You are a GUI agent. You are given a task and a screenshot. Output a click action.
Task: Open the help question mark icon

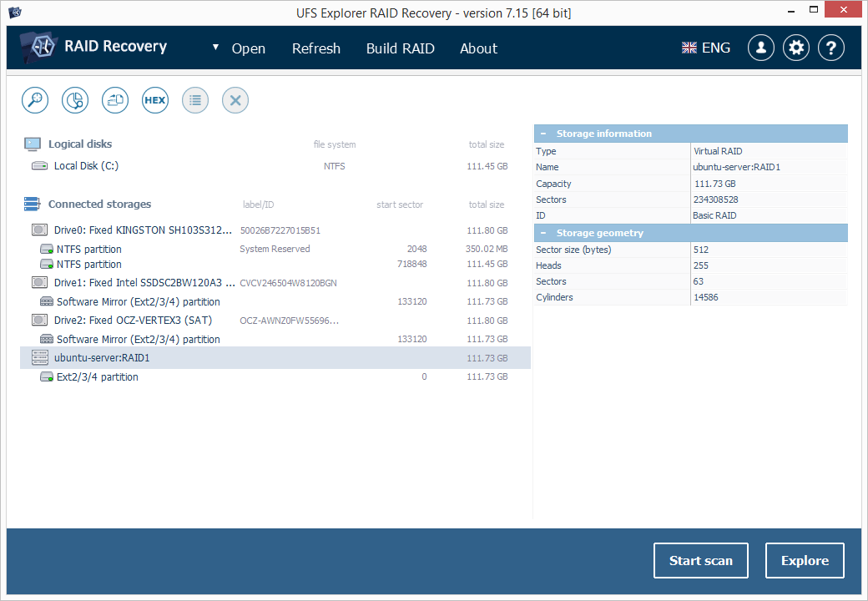pos(831,48)
